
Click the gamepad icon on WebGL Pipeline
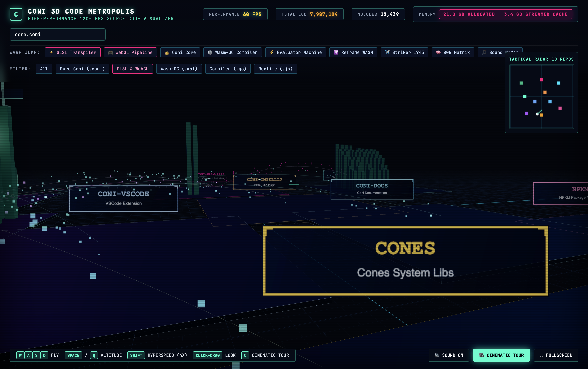110,52
